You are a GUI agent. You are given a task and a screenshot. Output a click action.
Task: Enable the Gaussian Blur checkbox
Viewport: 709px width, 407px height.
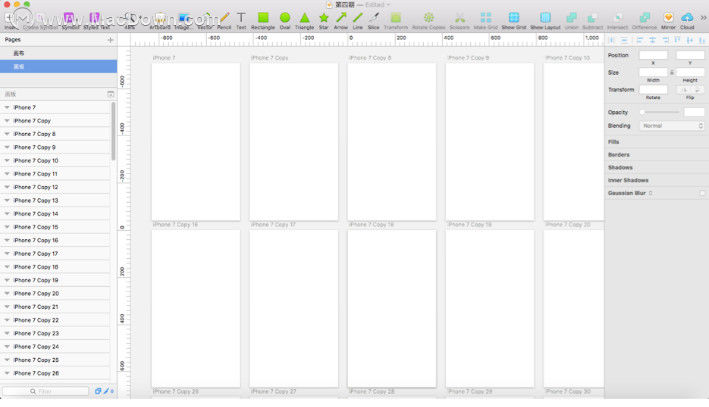point(702,193)
